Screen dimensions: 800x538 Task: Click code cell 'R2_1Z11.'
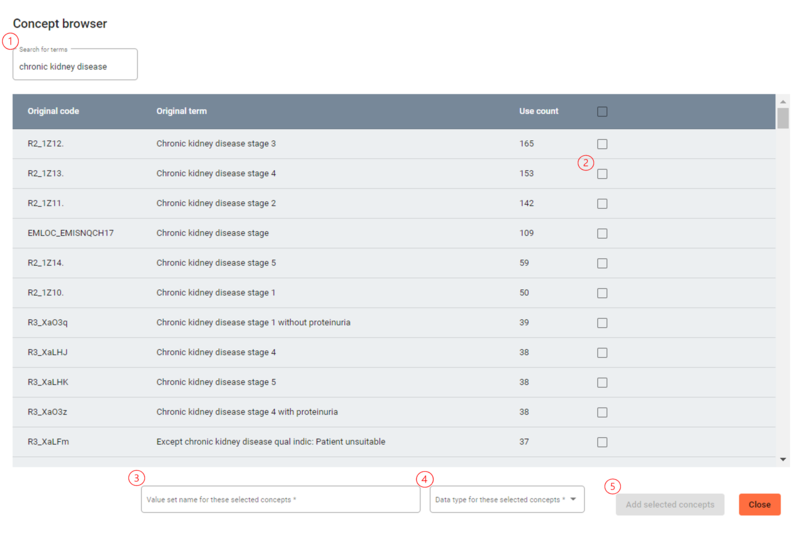point(45,203)
